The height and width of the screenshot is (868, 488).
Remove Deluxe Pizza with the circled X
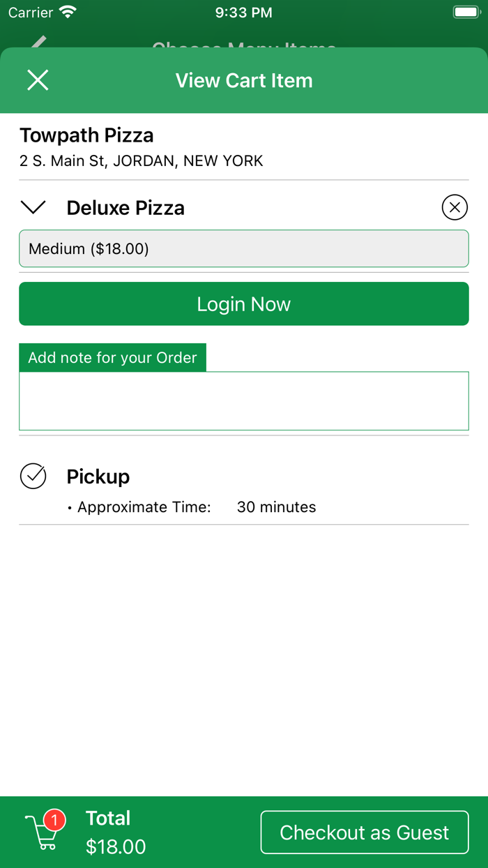click(455, 207)
